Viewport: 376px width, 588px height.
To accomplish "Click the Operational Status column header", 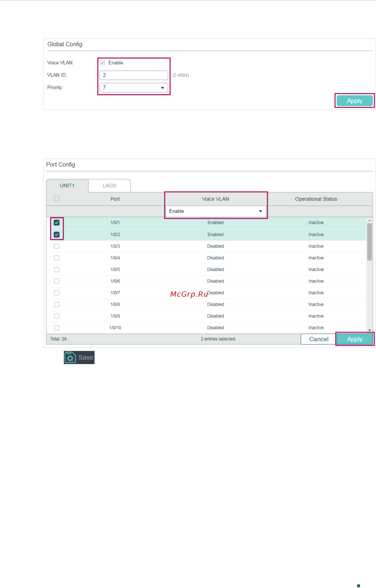I will coord(316,199).
